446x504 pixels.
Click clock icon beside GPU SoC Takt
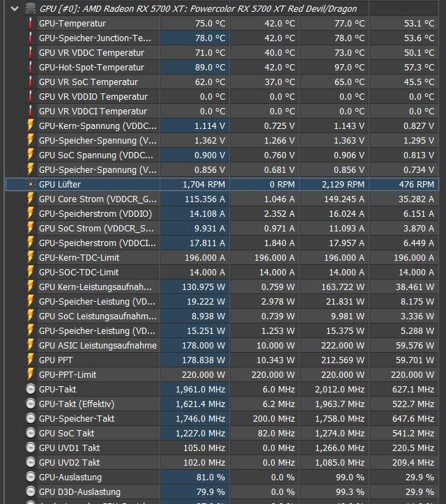click(x=31, y=434)
